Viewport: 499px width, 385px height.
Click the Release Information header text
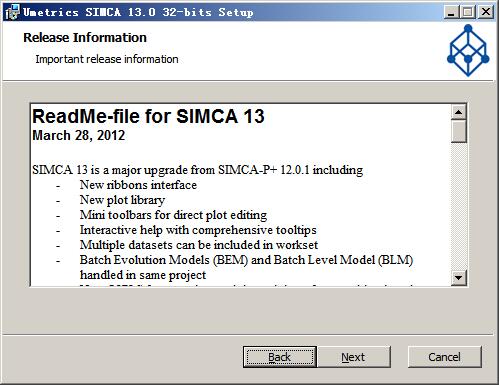(x=85, y=37)
